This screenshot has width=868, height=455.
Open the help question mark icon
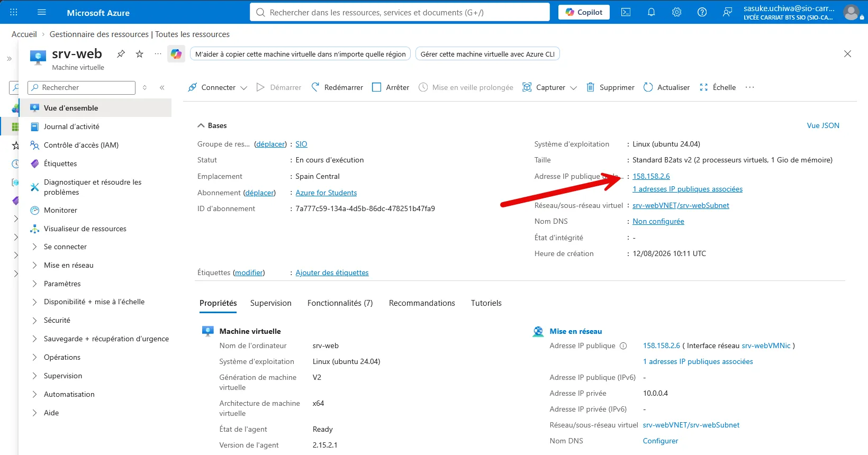(x=702, y=12)
